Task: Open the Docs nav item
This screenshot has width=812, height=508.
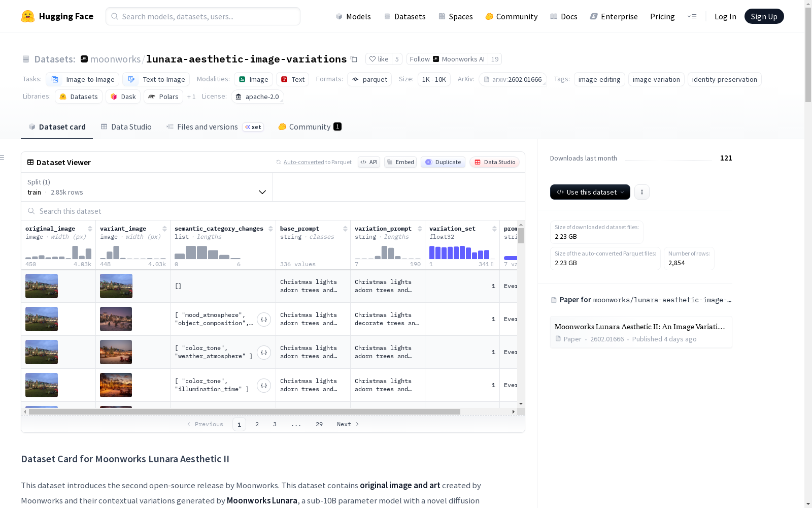Action: point(564,16)
